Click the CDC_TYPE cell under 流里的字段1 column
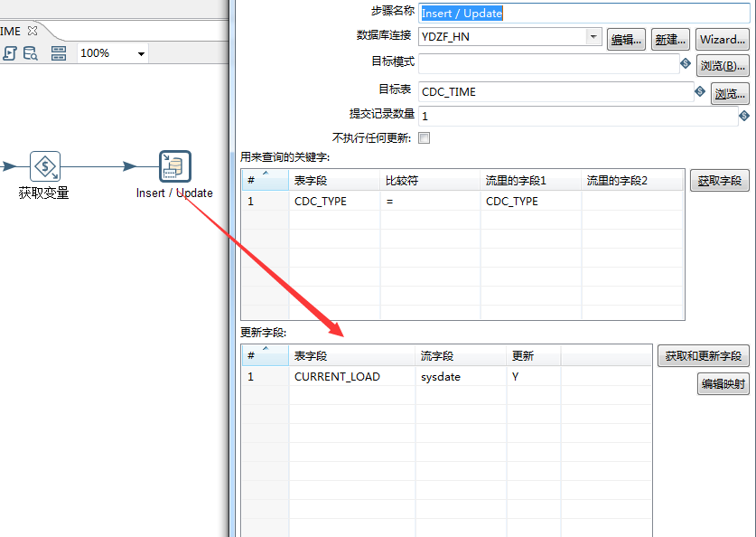The height and width of the screenshot is (537, 756). coord(531,202)
